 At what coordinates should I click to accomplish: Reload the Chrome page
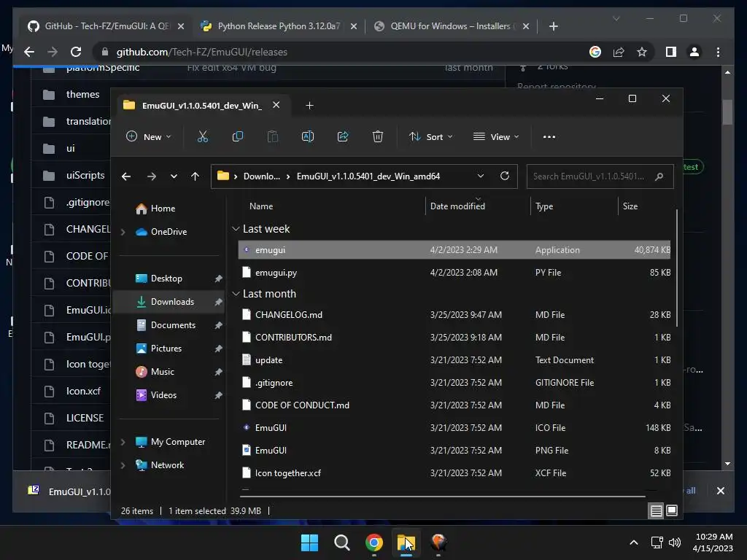click(x=76, y=52)
